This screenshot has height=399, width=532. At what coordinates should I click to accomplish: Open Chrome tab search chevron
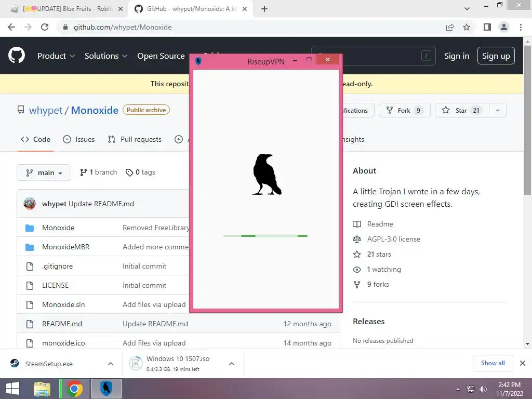(467, 9)
